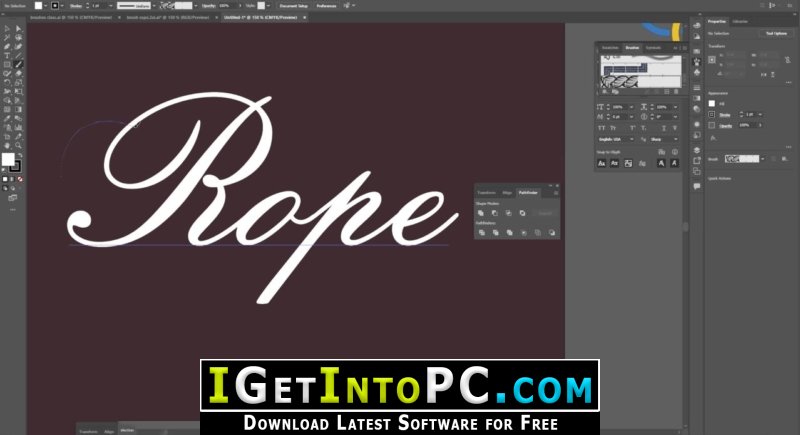Select the Rectangle tool
800x435 pixels.
click(7, 65)
